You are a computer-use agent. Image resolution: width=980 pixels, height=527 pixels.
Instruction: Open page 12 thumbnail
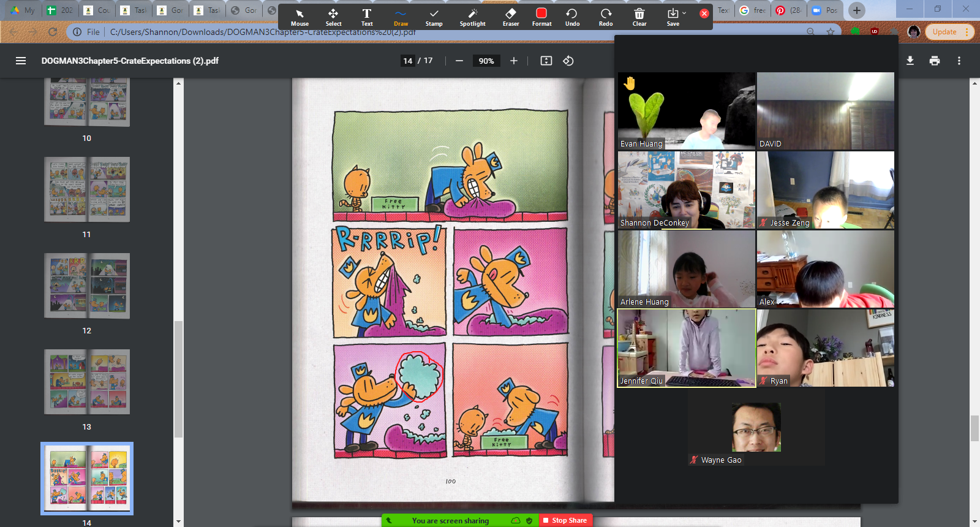click(87, 286)
